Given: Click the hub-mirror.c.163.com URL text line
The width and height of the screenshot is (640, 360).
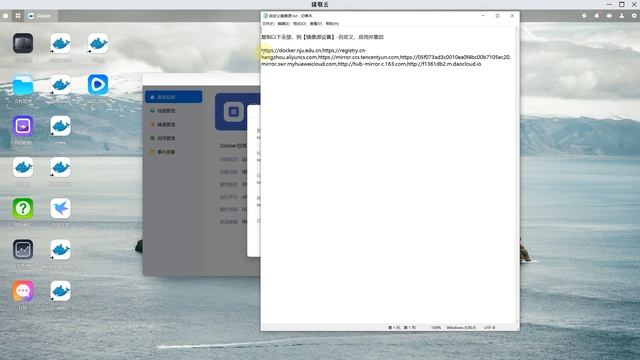Looking at the screenshot, I should pos(371,64).
